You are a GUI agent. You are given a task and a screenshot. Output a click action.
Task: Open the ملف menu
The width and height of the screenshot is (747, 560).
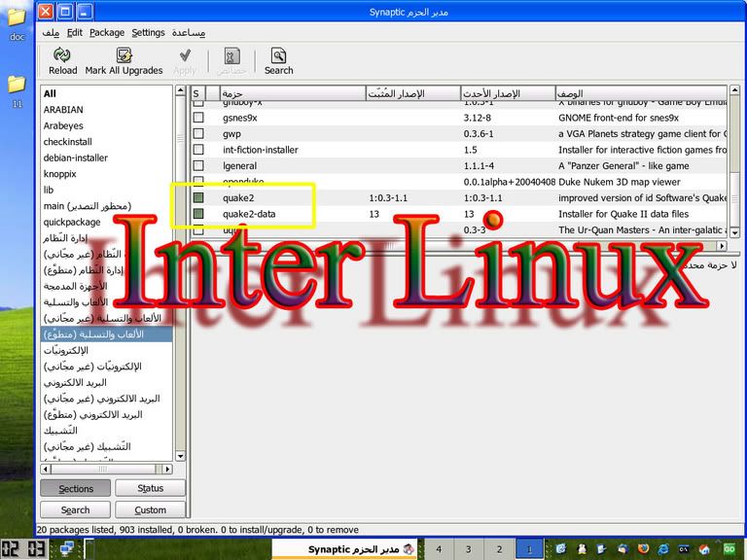51,32
